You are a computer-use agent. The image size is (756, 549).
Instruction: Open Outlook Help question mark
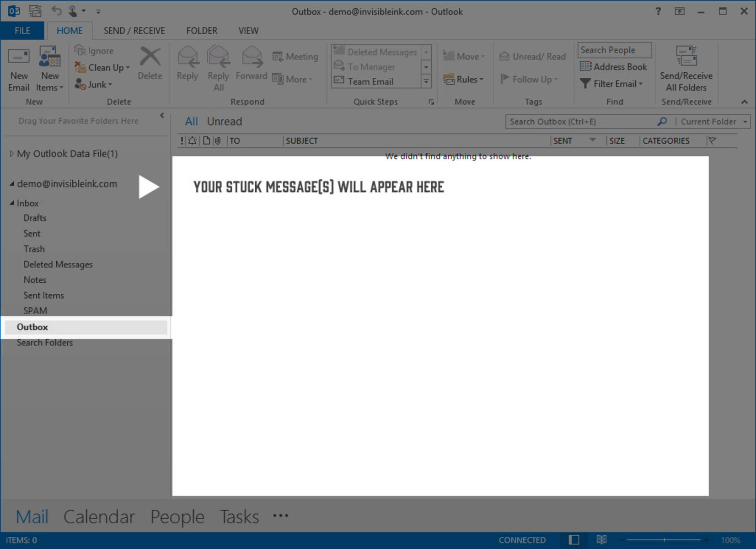pyautogui.click(x=658, y=11)
